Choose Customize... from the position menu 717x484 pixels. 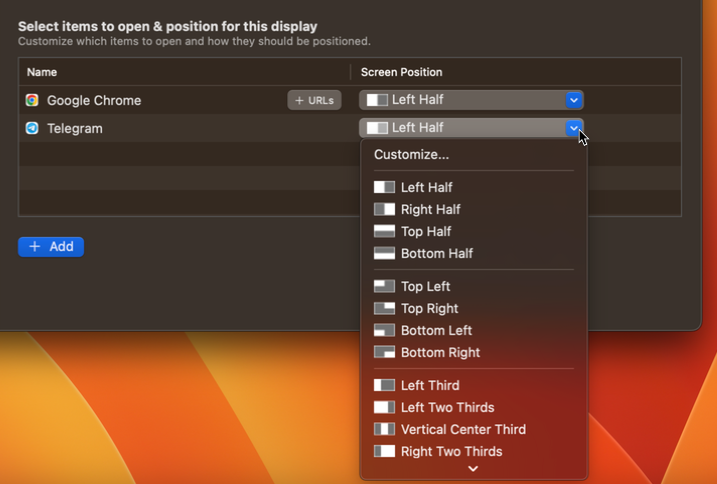click(412, 155)
